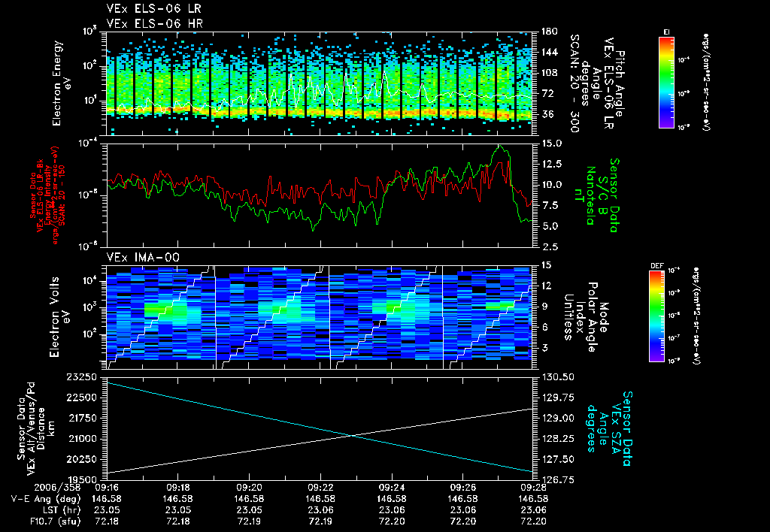Click the '09:22' time tick label
The height and width of the screenshot is (532, 770).
point(320,488)
